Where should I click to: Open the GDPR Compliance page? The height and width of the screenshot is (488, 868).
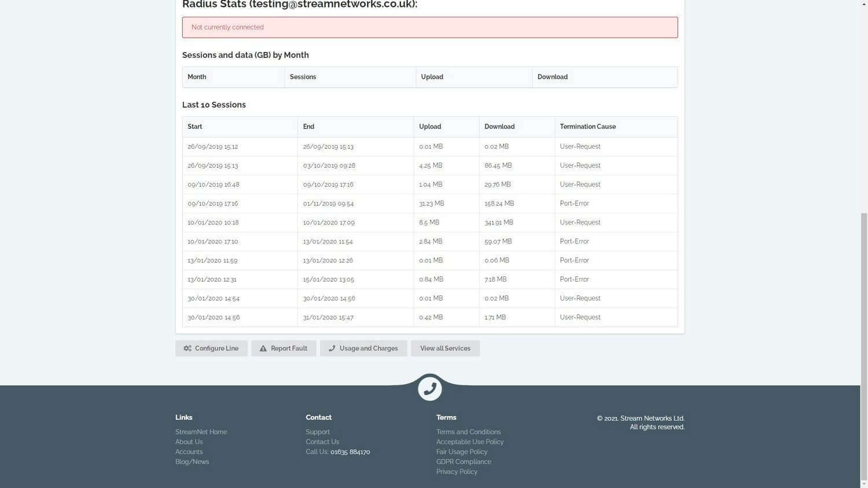[464, 461]
